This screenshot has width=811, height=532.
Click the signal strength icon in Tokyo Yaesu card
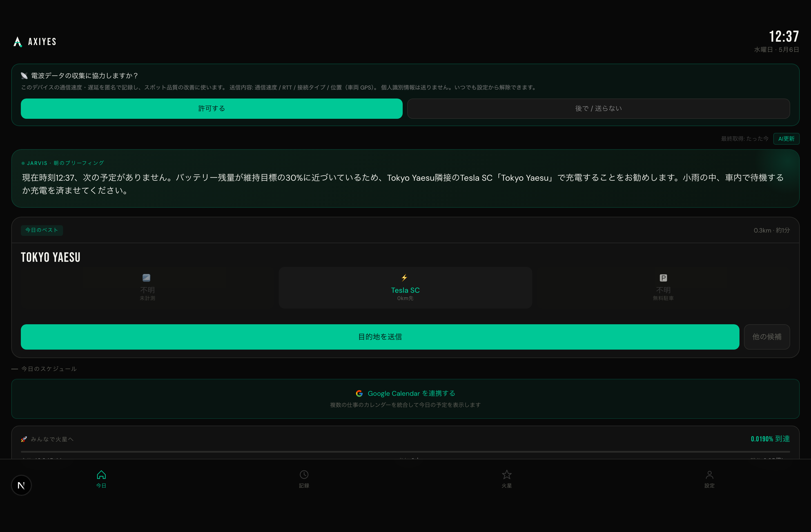(x=146, y=278)
